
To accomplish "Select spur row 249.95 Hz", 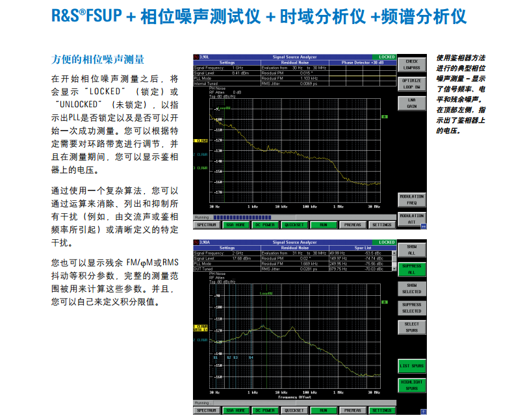I will (x=361, y=264).
